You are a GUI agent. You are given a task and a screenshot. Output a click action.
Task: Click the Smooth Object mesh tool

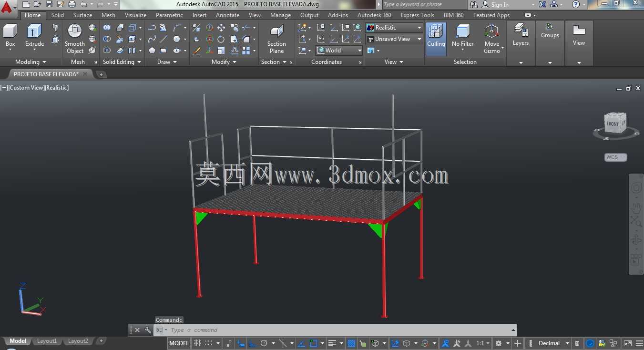click(75, 39)
